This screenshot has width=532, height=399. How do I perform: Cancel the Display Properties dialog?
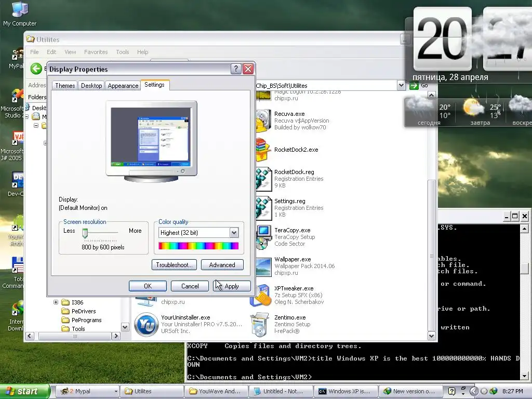pyautogui.click(x=190, y=286)
